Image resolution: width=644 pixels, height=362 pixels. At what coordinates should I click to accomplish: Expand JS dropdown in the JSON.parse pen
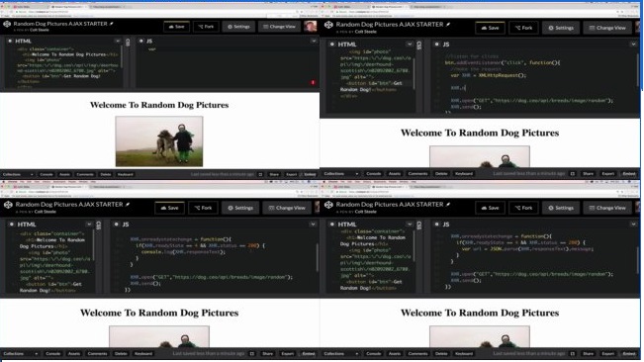(x=634, y=225)
